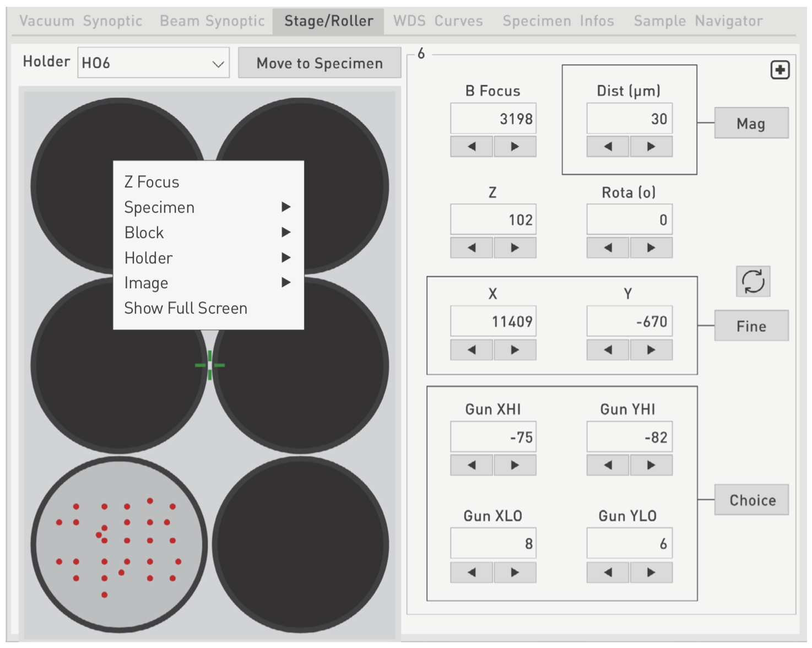Decrease Gun YLO using left arrow
Screen dimensions: 812x648
608,573
